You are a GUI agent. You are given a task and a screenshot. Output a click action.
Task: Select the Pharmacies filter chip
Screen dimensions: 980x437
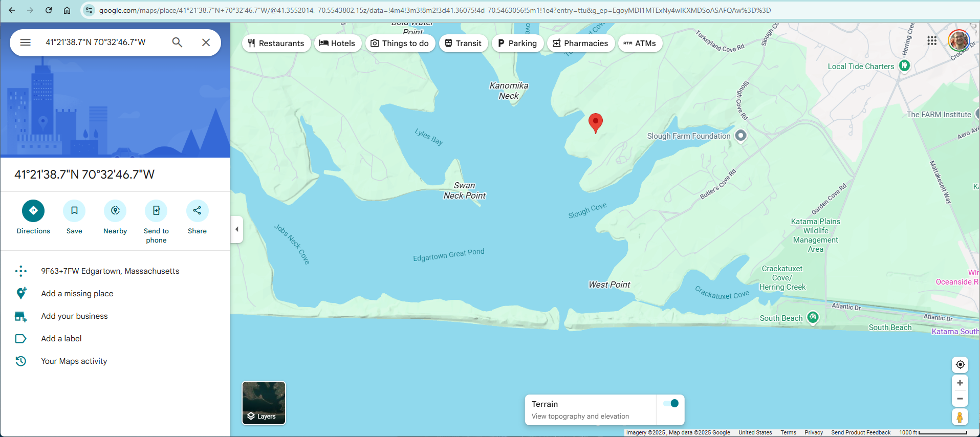[580, 43]
